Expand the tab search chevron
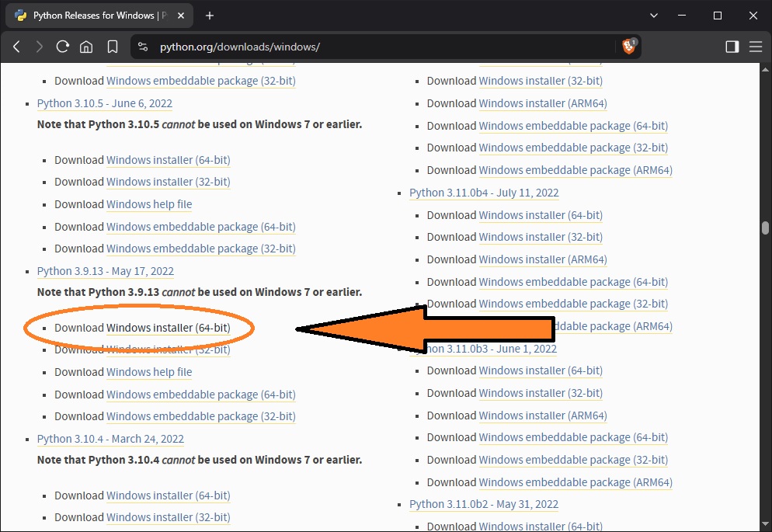Screen dimensions: 772x532 (x=654, y=16)
